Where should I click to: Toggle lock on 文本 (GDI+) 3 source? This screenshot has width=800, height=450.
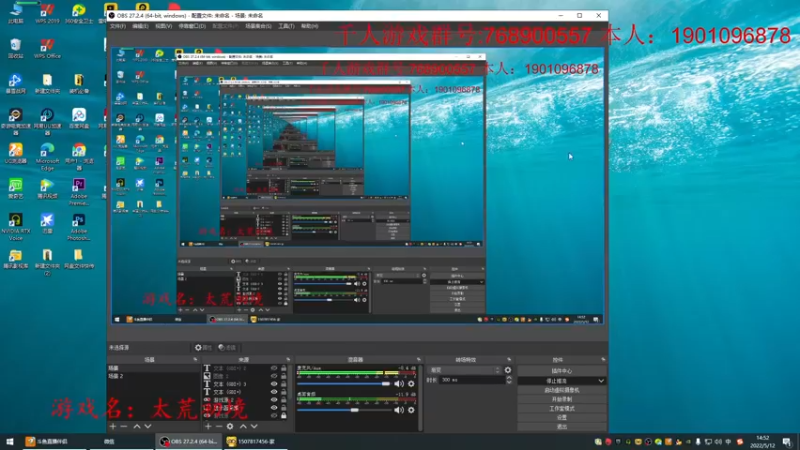[284, 384]
